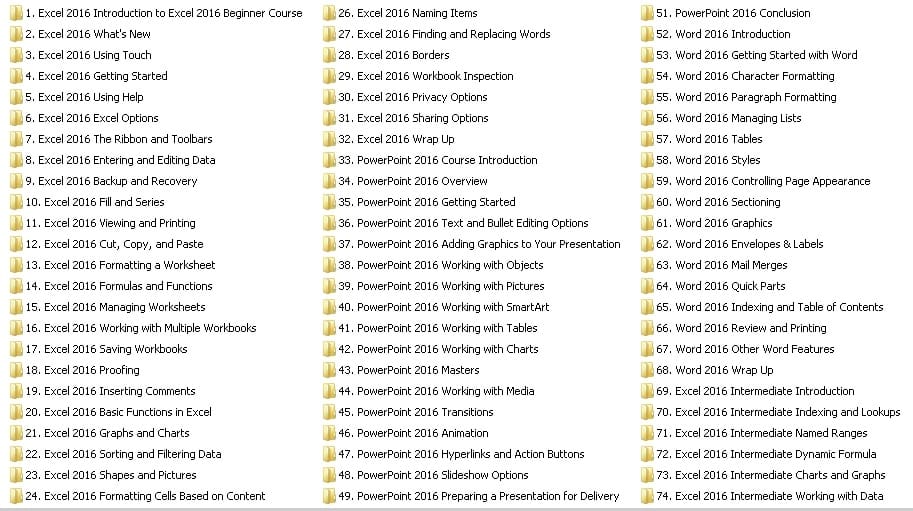913x511 pixels.
Task: Click '13. Excel 2016 Formatting a Worksheet'
Action: coord(120,265)
